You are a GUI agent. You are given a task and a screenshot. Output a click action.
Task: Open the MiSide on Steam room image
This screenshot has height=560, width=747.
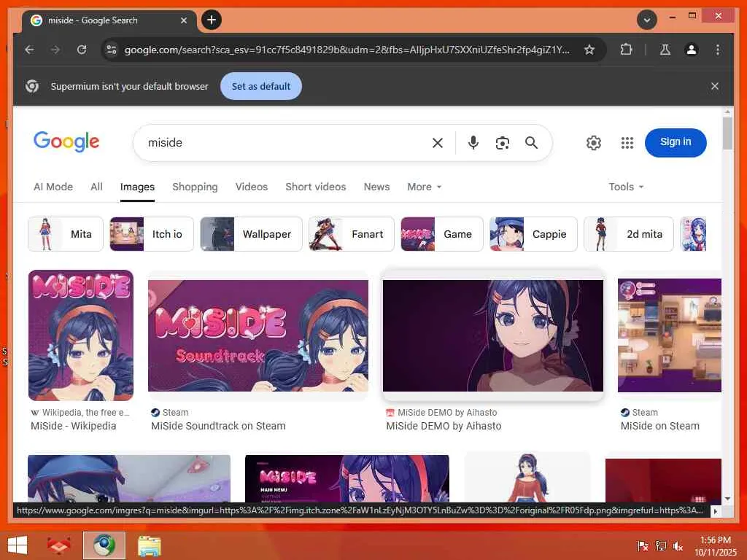(x=670, y=335)
